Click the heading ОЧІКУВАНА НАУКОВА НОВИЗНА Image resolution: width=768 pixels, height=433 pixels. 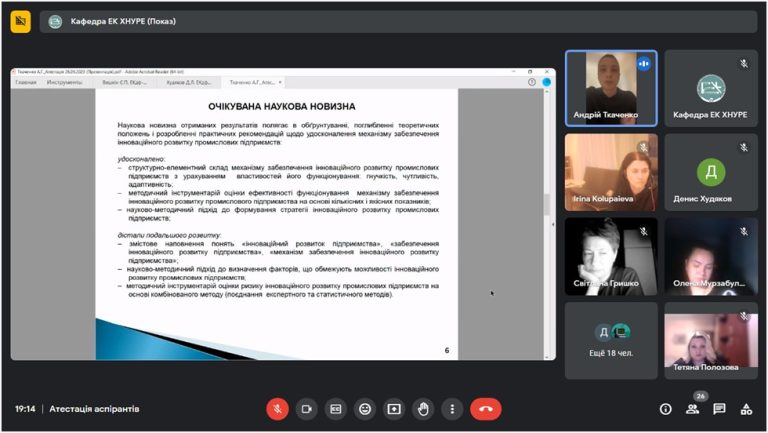pos(282,106)
